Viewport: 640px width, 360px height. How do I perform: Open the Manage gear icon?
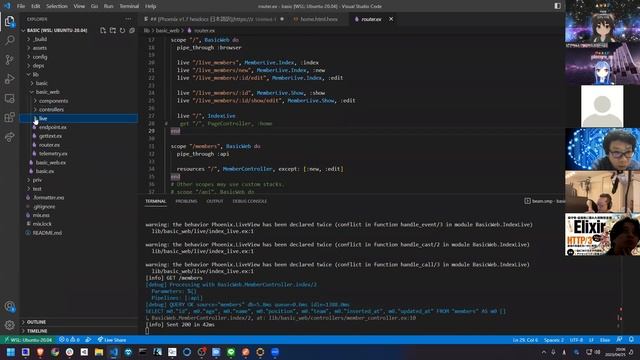[9, 325]
